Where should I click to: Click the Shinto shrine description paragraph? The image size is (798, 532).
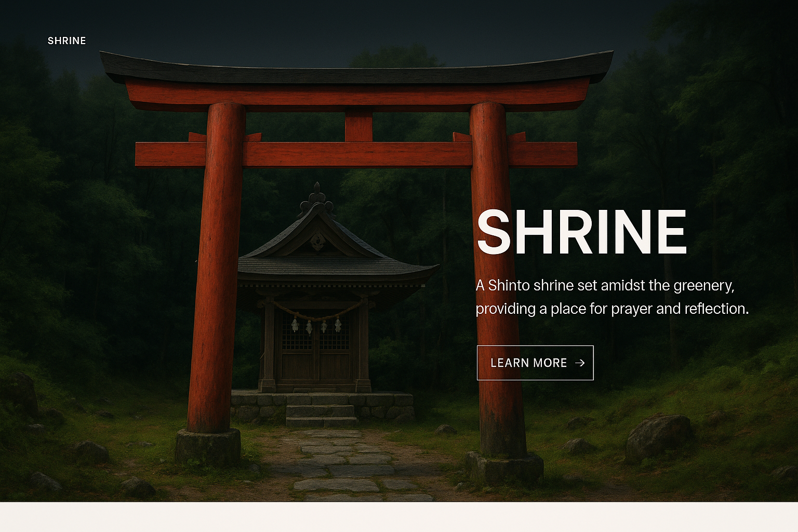(611, 297)
